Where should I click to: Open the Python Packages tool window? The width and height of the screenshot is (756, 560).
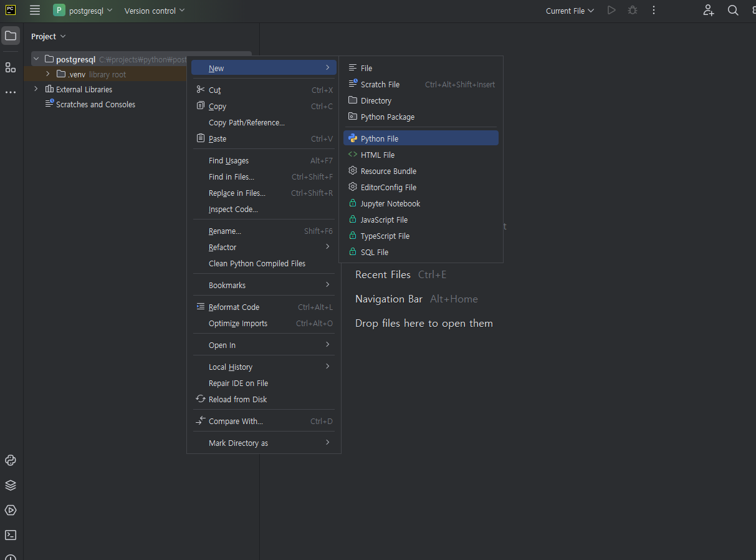click(x=11, y=485)
